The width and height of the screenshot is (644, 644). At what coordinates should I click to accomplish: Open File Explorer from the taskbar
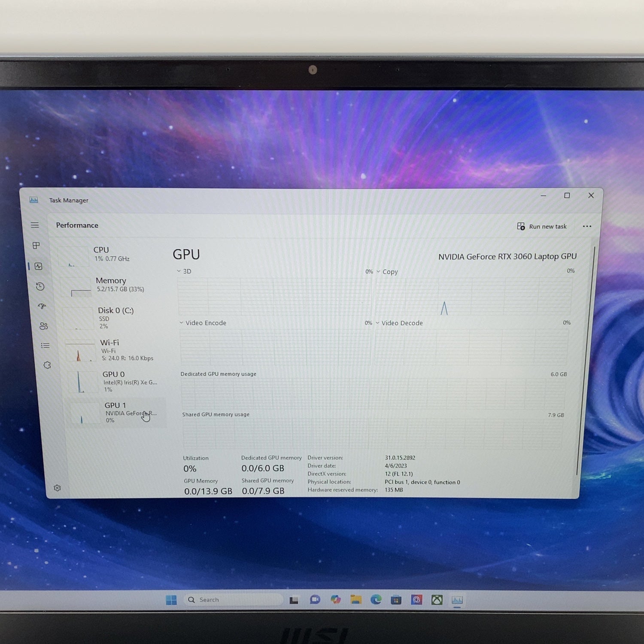356,600
